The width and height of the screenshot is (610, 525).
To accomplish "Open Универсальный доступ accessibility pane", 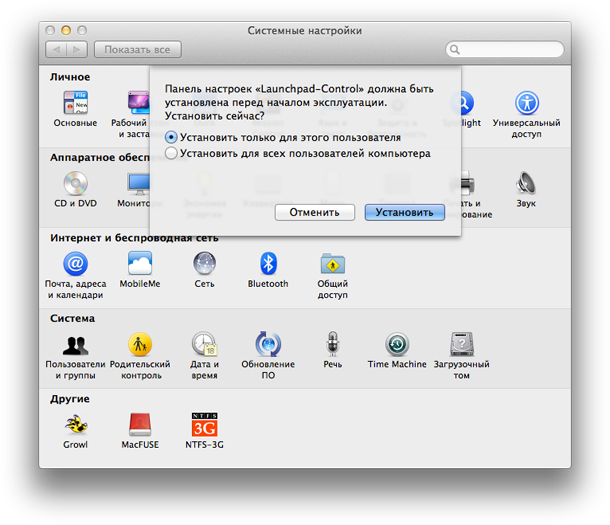I will point(526,104).
